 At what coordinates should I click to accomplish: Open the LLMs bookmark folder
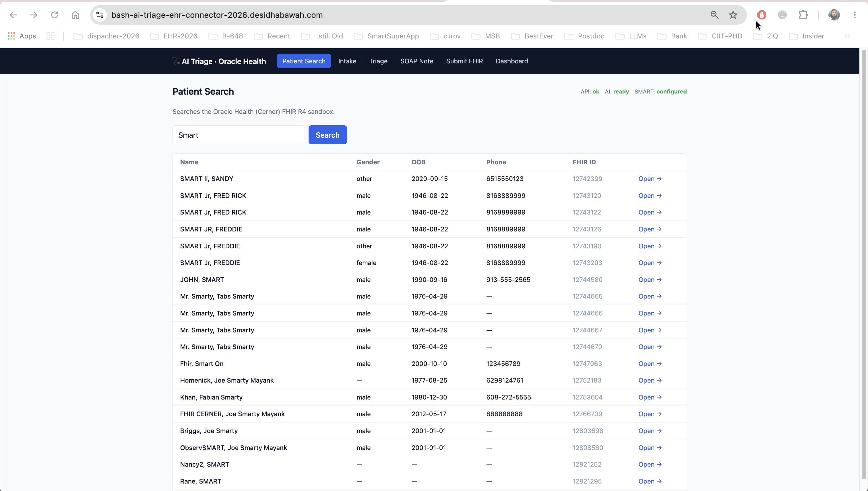point(631,36)
